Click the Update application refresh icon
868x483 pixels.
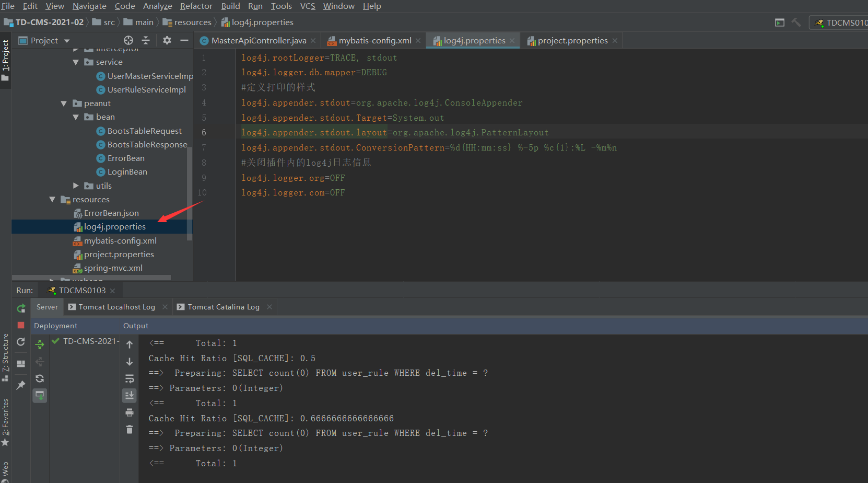(21, 342)
